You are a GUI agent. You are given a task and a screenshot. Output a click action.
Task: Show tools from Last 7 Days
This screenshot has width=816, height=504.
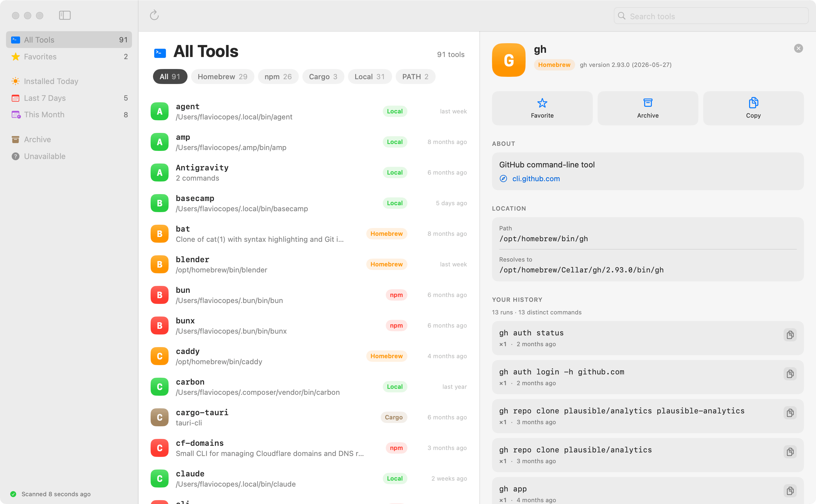click(69, 98)
